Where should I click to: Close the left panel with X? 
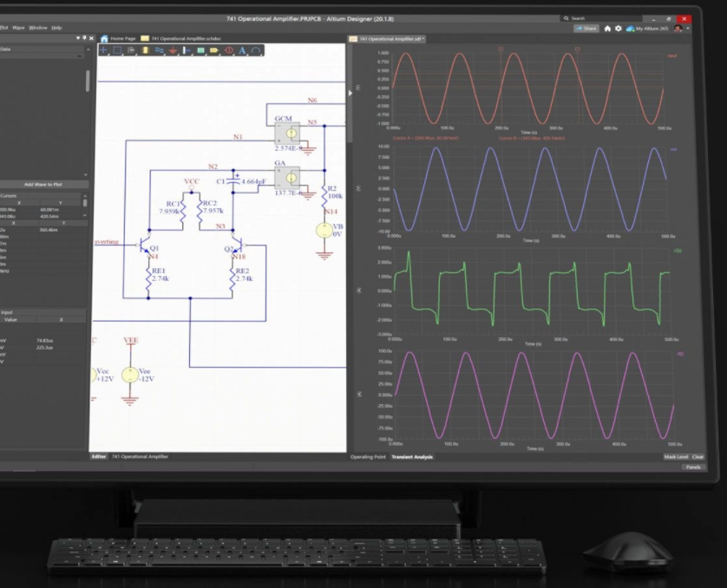tap(91, 38)
